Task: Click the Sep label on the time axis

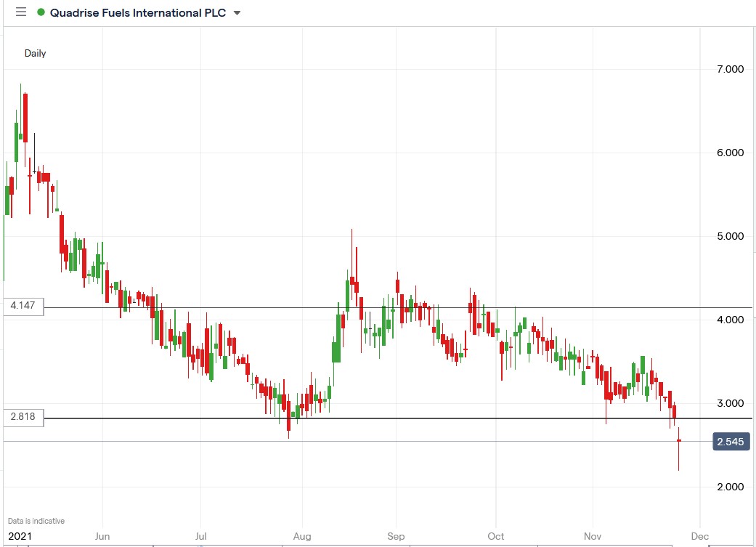Action: pos(396,535)
